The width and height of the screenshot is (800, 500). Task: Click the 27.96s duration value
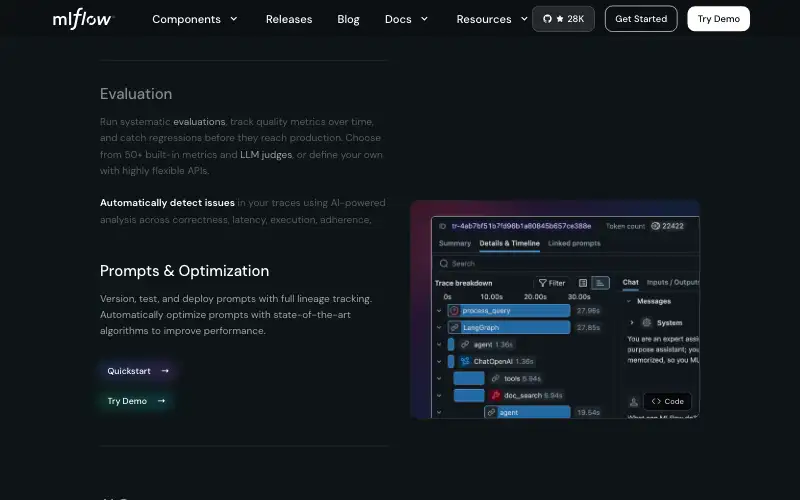pos(588,310)
